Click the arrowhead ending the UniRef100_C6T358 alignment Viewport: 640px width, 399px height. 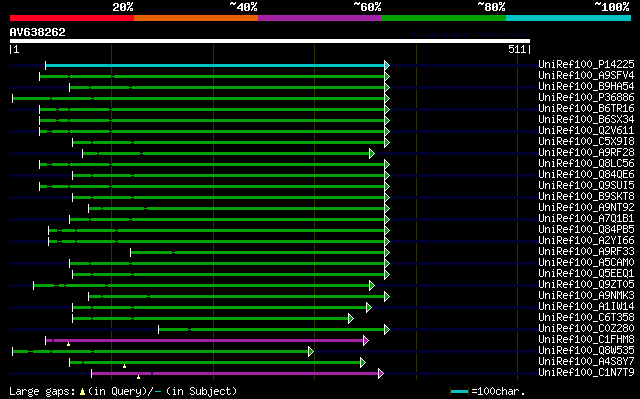[351, 319]
